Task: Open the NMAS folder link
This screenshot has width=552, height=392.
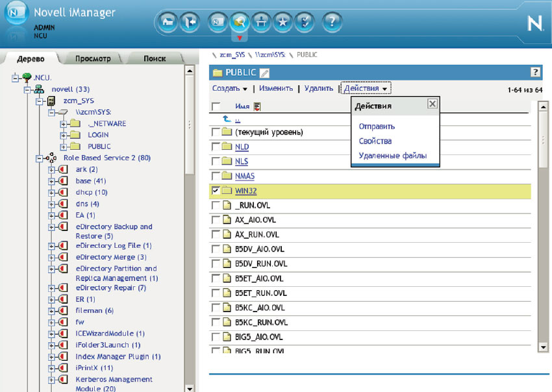Action: tap(245, 176)
